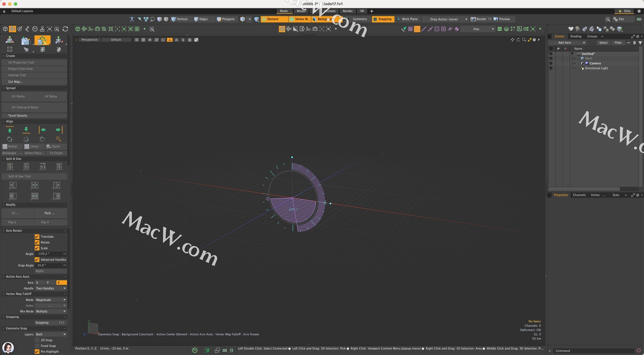Toggle the Advanced Handles checkbox

click(37, 260)
